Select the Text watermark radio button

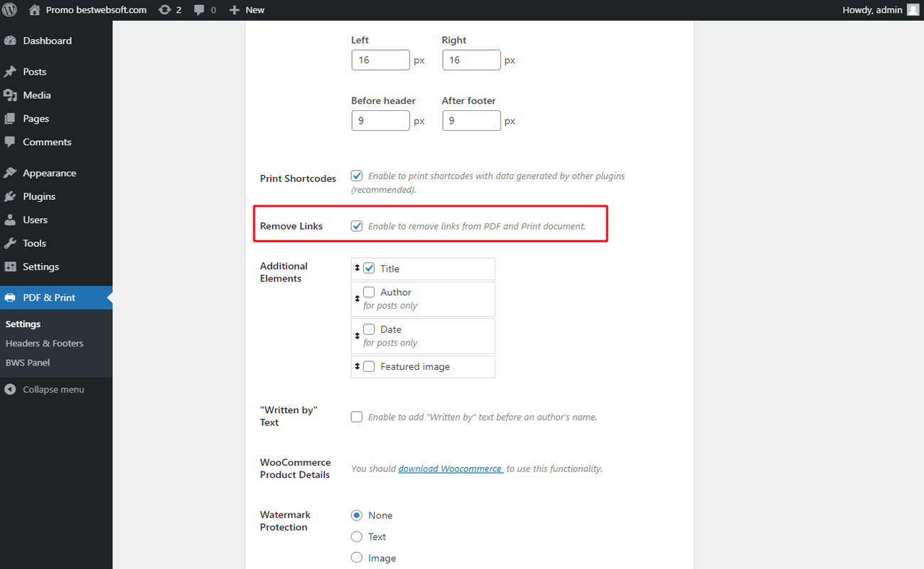(357, 536)
